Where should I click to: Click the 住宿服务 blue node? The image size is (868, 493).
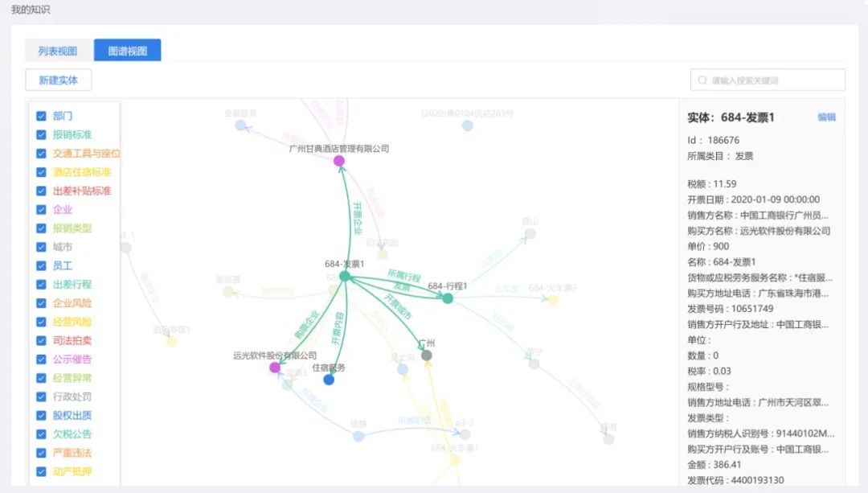coord(329,380)
